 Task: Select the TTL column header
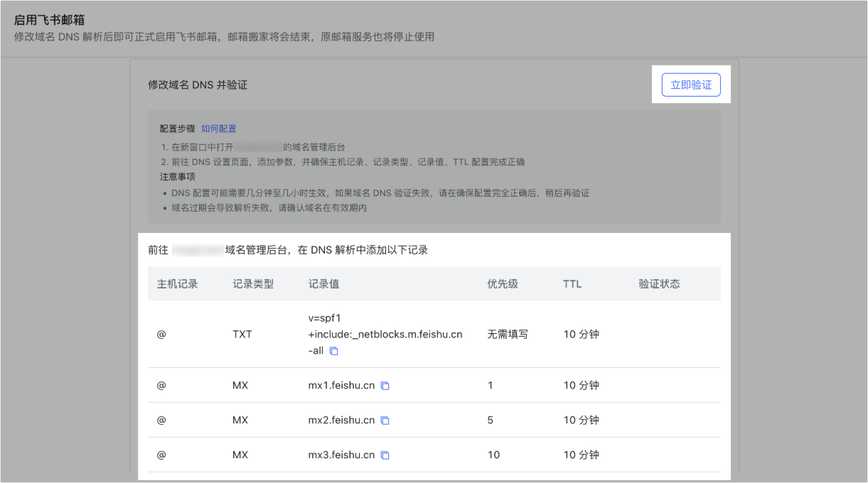click(572, 284)
